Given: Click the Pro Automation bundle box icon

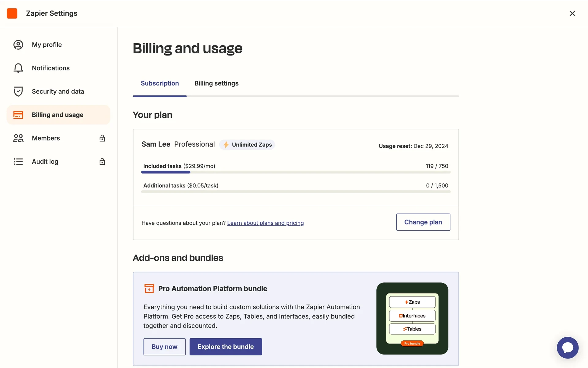Looking at the screenshot, I should click(149, 289).
